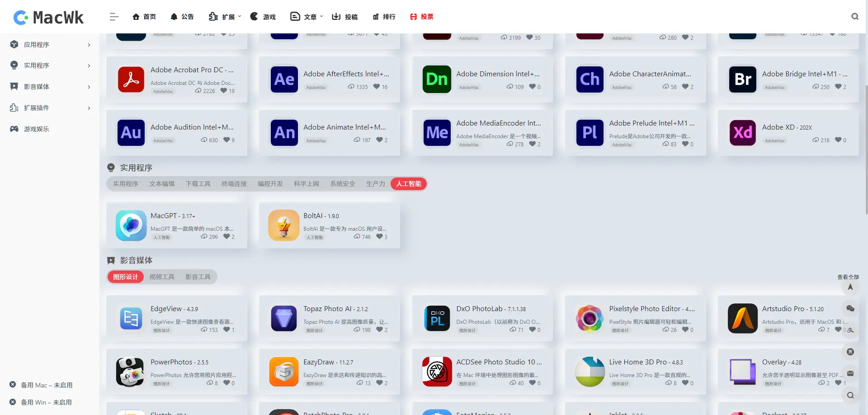Click the email floating icon
This screenshot has height=415, width=868.
850,373
